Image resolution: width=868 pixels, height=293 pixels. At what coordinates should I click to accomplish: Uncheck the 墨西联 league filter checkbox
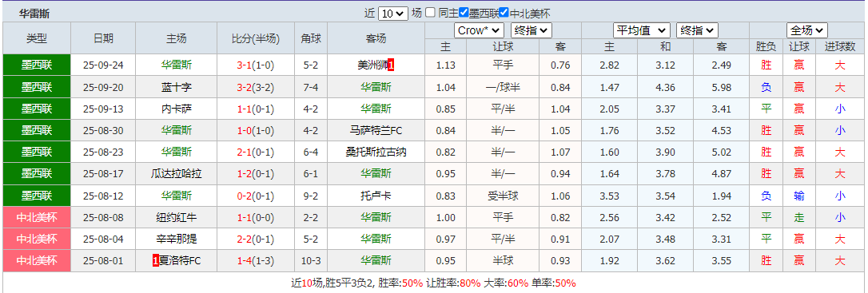pos(464,13)
